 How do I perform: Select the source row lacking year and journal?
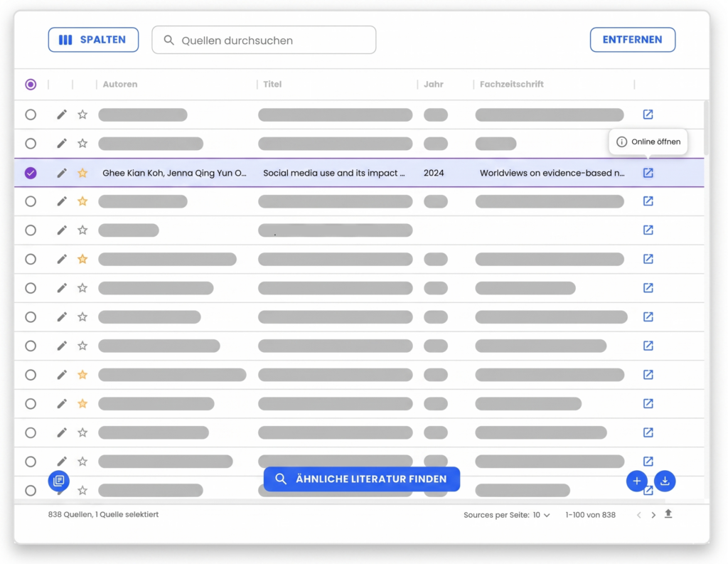[x=31, y=230]
